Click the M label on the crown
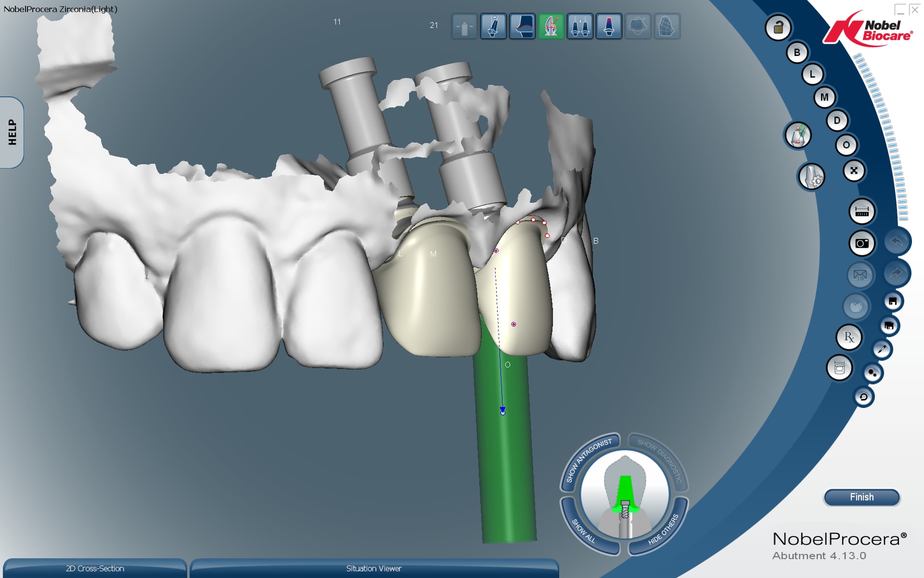Screen dimensions: 924x578 pos(433,254)
